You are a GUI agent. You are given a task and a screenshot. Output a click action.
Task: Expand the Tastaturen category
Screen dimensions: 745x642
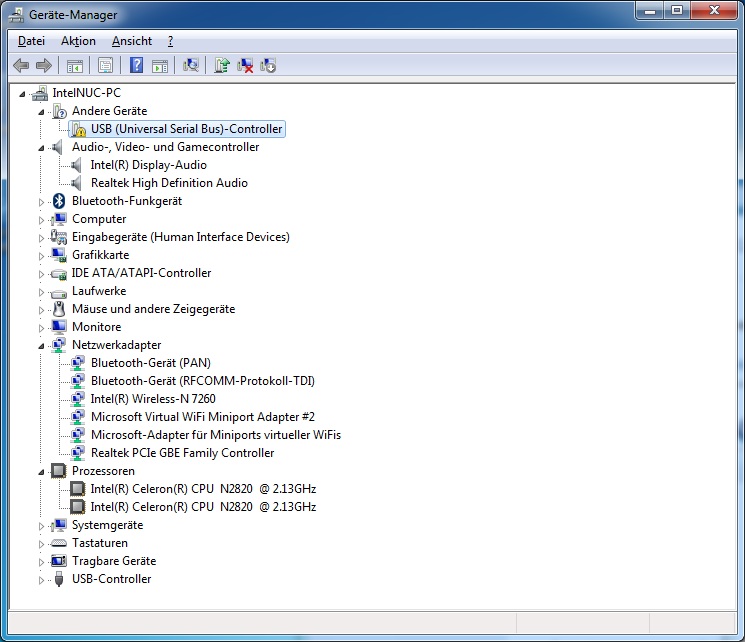[41, 544]
